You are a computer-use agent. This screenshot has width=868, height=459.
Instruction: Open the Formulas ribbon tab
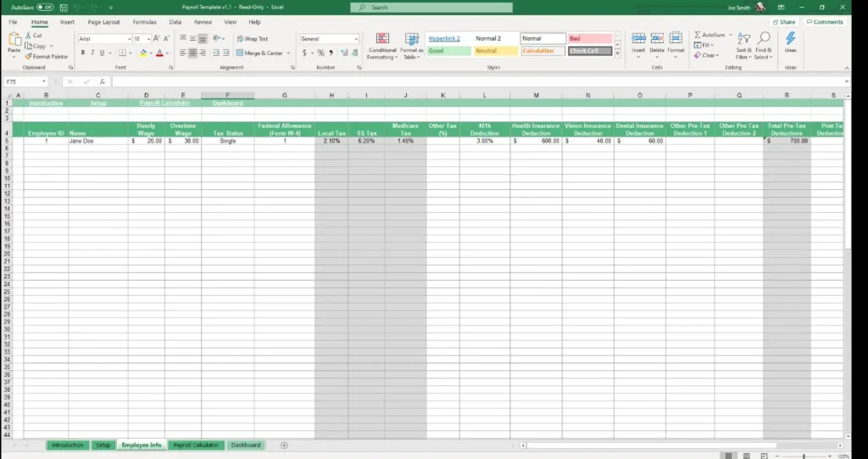coord(144,22)
